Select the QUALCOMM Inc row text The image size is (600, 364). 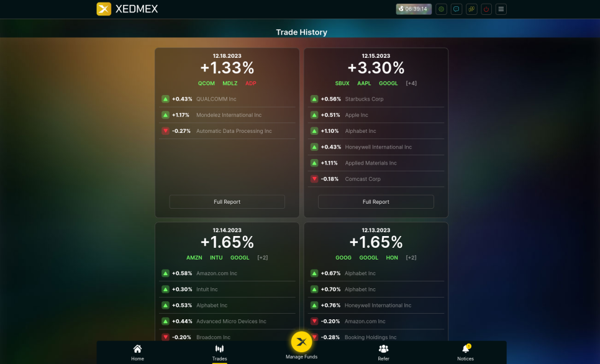click(x=216, y=99)
